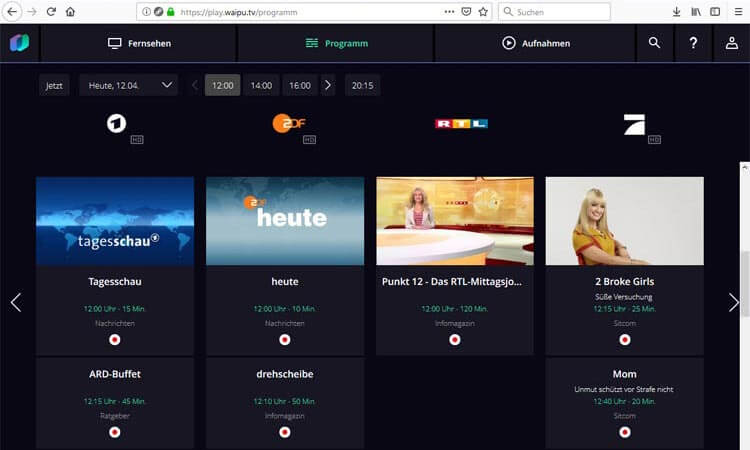The image size is (750, 450).
Task: Select the 14:00 time slot
Action: (261, 85)
